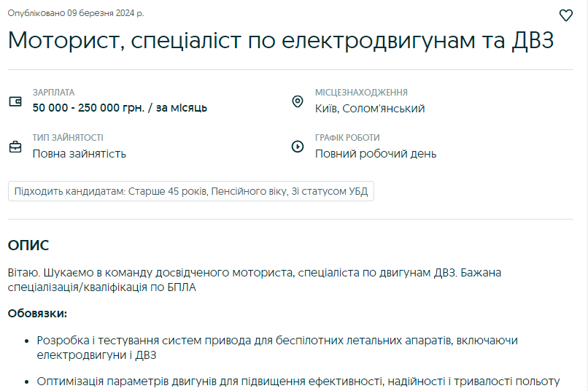Click the 'Підходить кандидатам' tag
Screen dimensions: 588x391
tap(191, 192)
